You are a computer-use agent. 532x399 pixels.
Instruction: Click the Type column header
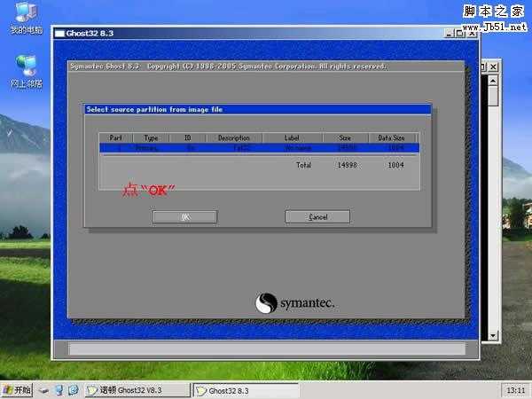pos(151,137)
